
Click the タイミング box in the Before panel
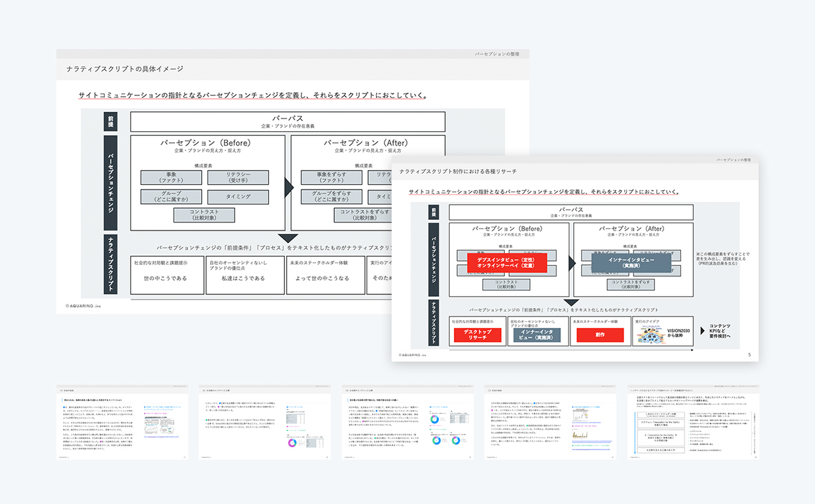point(238,197)
